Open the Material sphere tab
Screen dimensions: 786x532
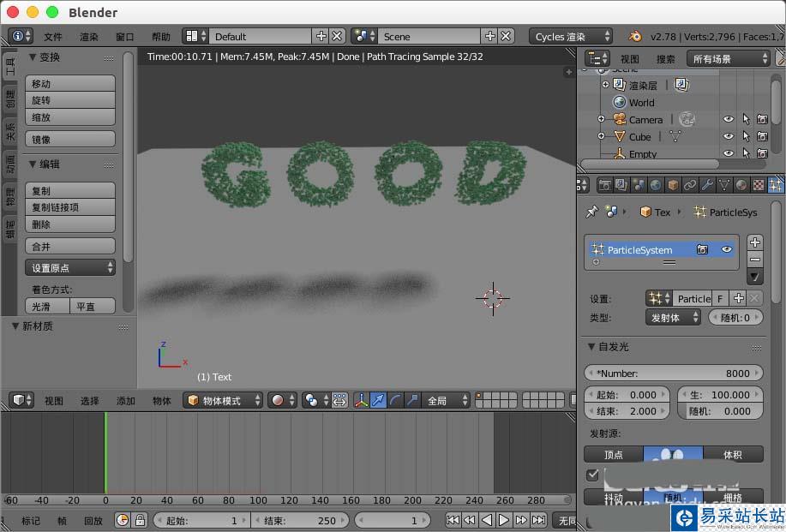(741, 185)
